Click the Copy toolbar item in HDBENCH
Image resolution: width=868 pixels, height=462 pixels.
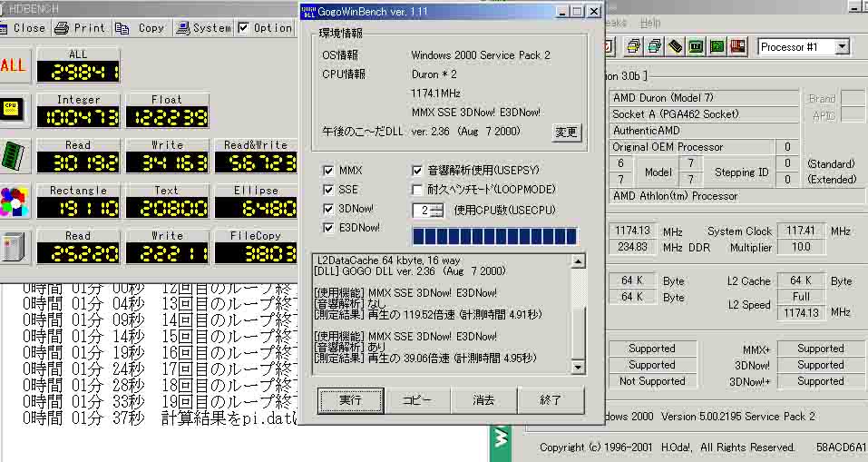click(140, 28)
